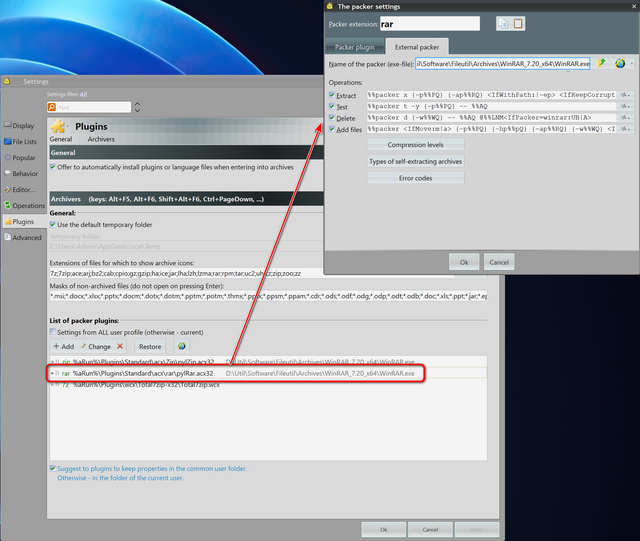Image resolution: width=640 pixels, height=541 pixels.
Task: Click the puzzle piece Plugins header icon
Action: point(58,126)
